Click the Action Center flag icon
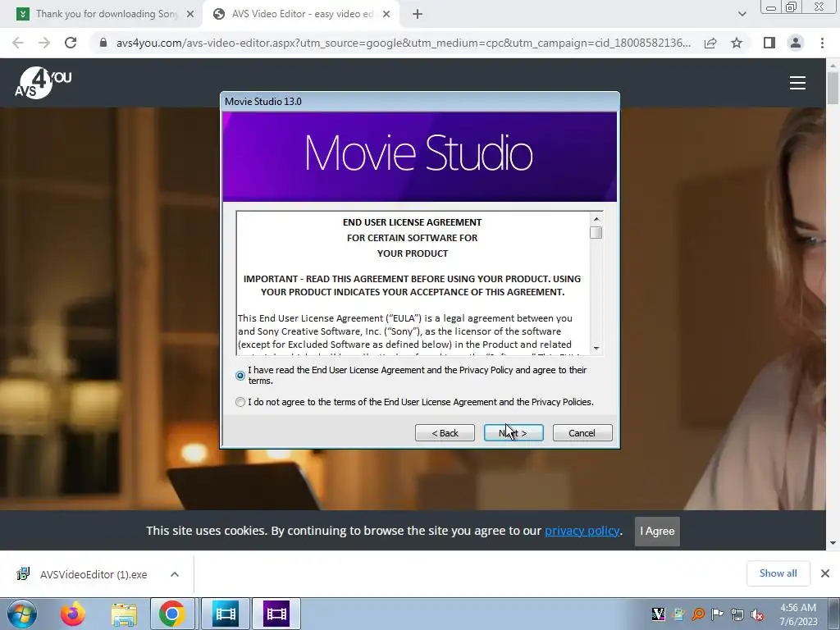The image size is (840, 630). (717, 614)
